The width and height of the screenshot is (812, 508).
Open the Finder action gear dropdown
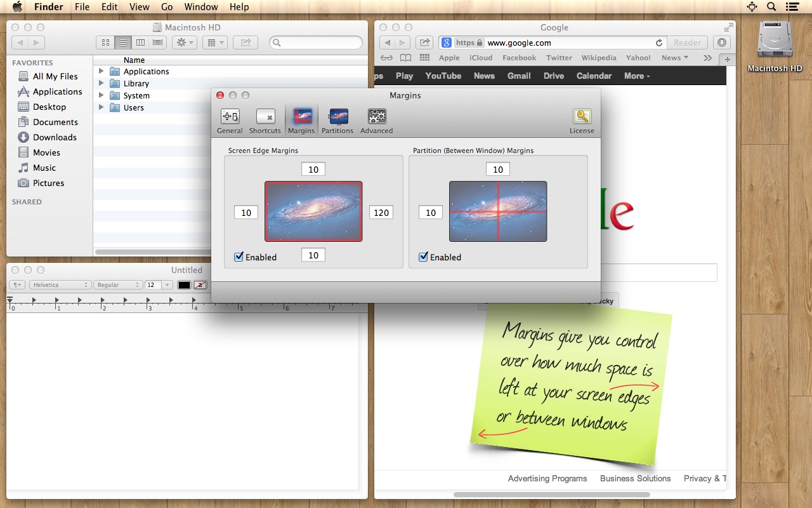point(185,43)
